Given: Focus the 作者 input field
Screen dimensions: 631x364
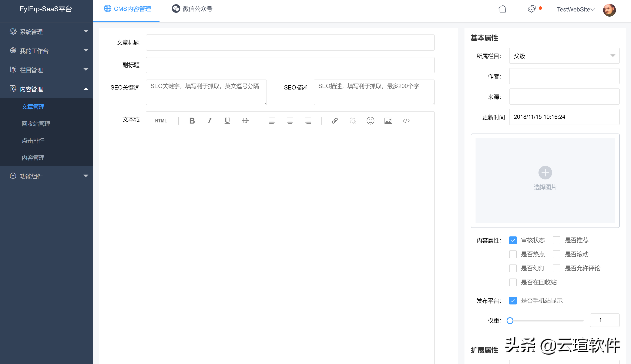Looking at the screenshot, I should [x=564, y=76].
